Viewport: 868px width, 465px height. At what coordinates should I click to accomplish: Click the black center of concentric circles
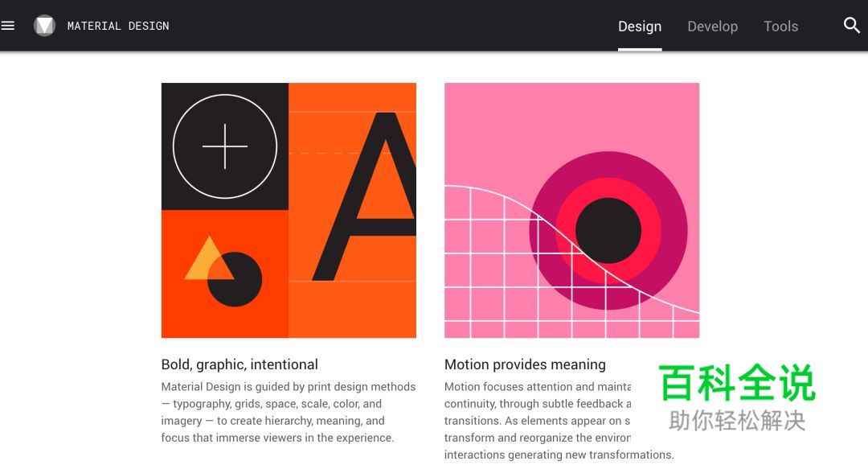(608, 230)
